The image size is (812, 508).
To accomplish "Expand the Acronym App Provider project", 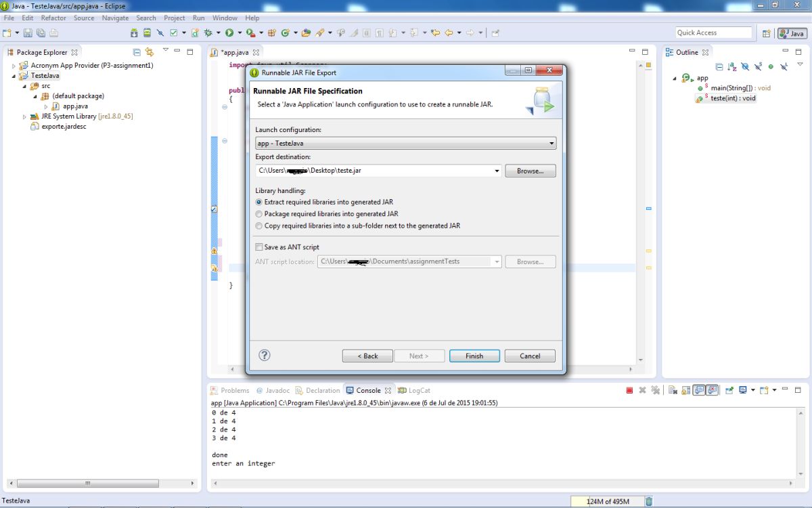I will (14, 66).
